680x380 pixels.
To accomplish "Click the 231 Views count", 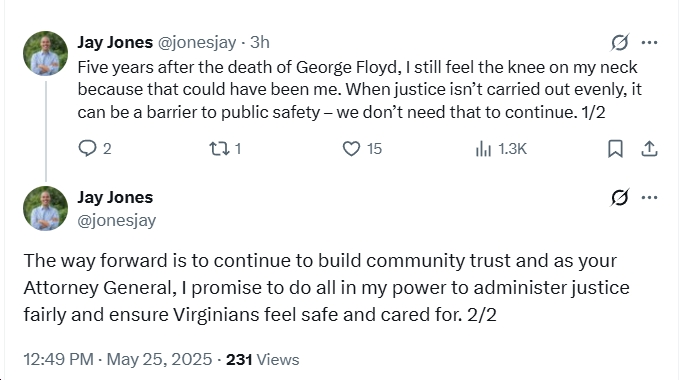I will (262, 359).
